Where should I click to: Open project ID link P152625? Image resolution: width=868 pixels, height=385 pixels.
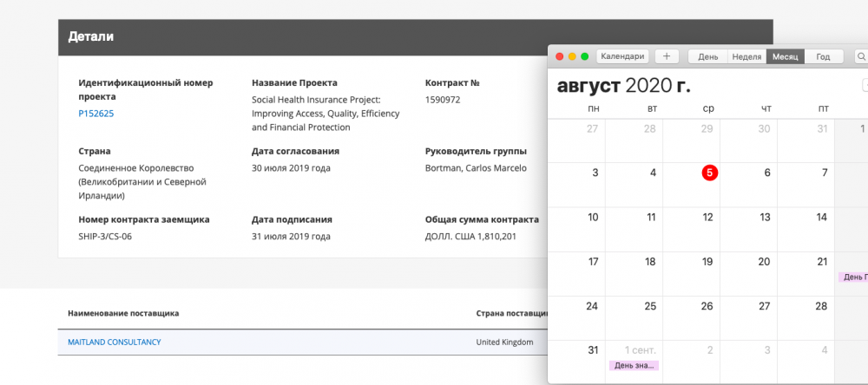(x=96, y=114)
